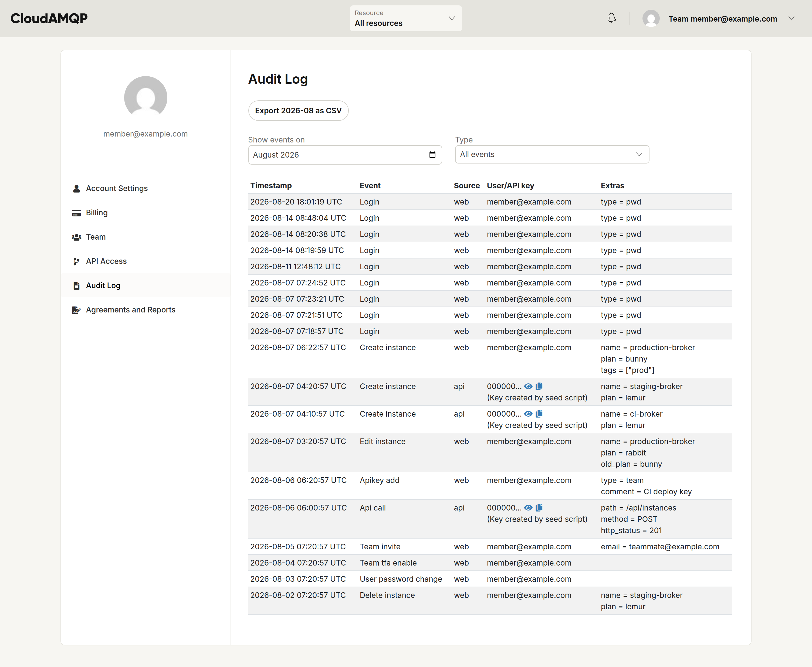Viewport: 812px width, 667px height.
Task: Click 'old_plan = bunny' extras text
Action: click(x=631, y=464)
